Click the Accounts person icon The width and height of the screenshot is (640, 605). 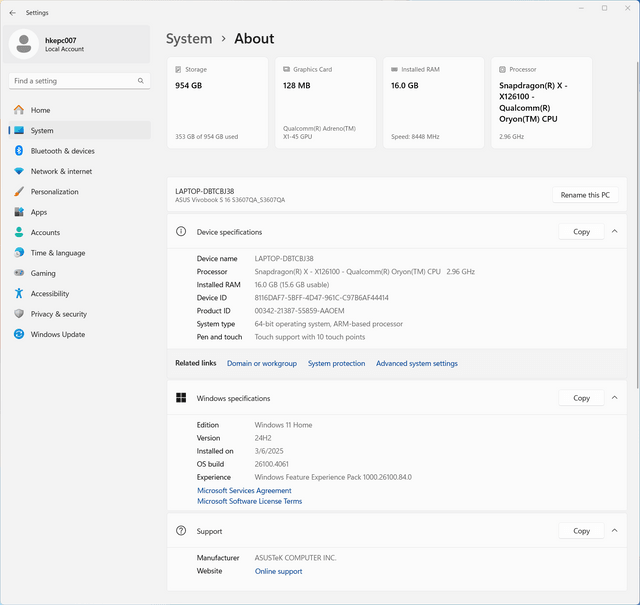[19, 232]
